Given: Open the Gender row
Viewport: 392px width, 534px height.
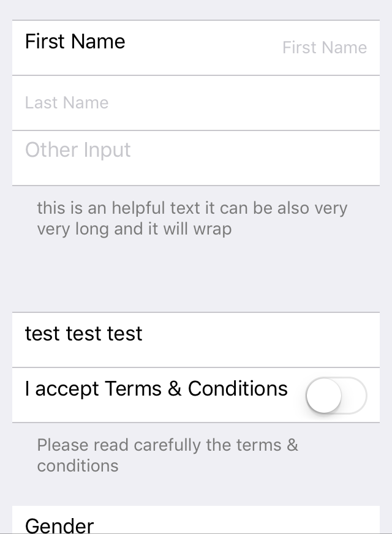Looking at the screenshot, I should pyautogui.click(x=196, y=520).
